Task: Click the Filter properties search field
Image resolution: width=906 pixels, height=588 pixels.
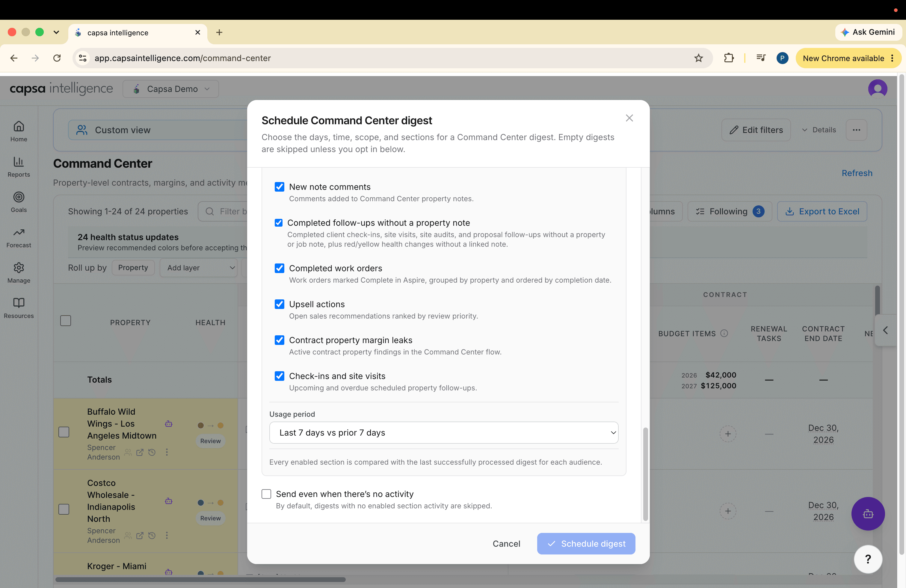Action: [223, 211]
